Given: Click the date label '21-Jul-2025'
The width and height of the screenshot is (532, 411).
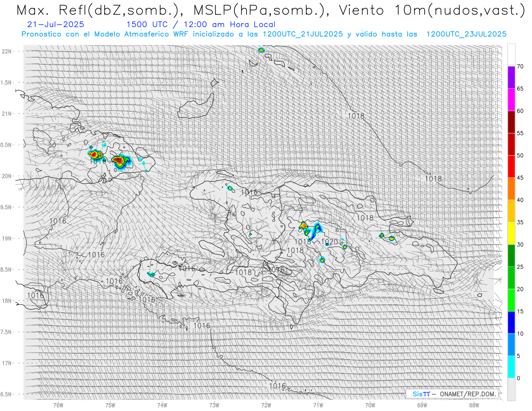Looking at the screenshot, I should pos(55,25).
